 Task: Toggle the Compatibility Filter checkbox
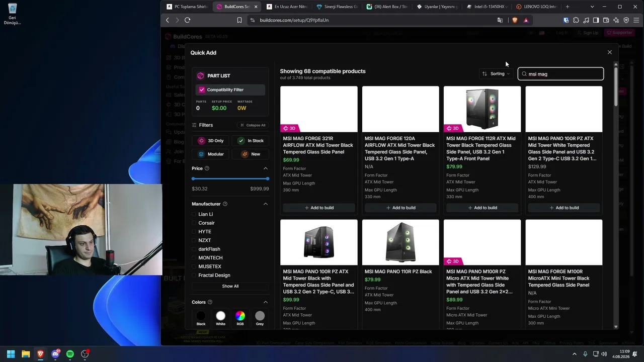(202, 89)
